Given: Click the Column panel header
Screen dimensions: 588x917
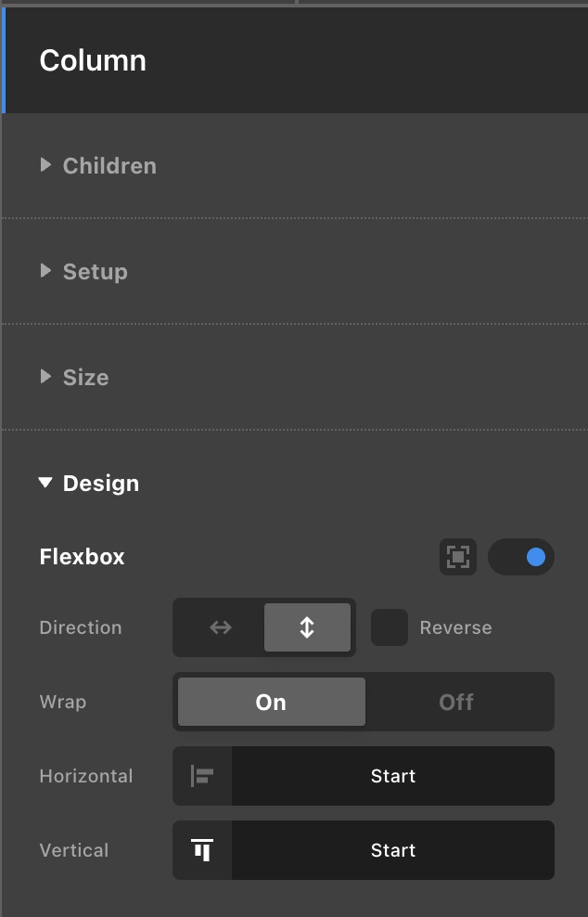Looking at the screenshot, I should point(295,60).
